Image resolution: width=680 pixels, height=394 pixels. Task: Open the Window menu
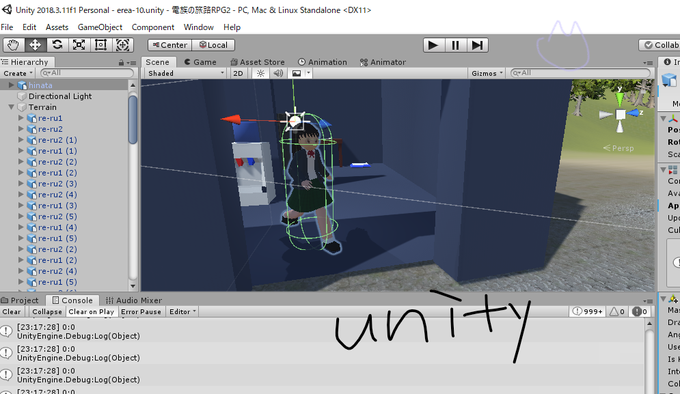click(199, 27)
